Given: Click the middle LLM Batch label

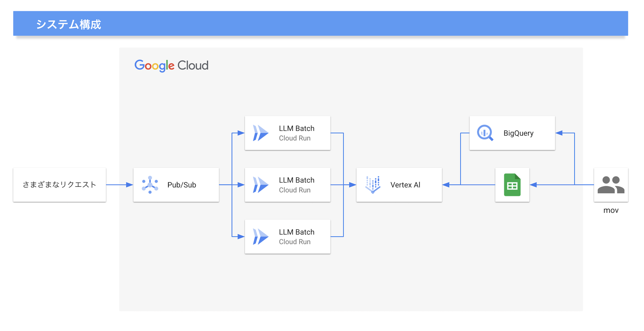Looking at the screenshot, I should coord(297,180).
